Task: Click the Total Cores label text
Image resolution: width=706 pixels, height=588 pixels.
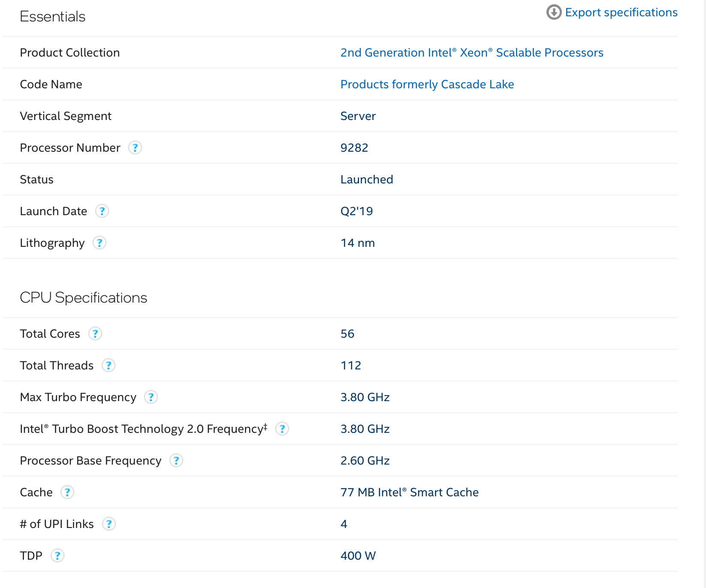Action: pos(50,334)
